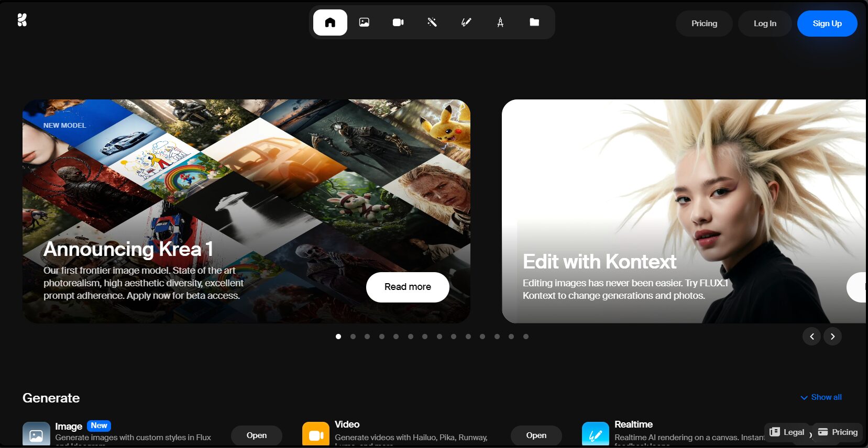The image size is (868, 448).
Task: Open the Enhancer wand tool icon
Action: 432,23
